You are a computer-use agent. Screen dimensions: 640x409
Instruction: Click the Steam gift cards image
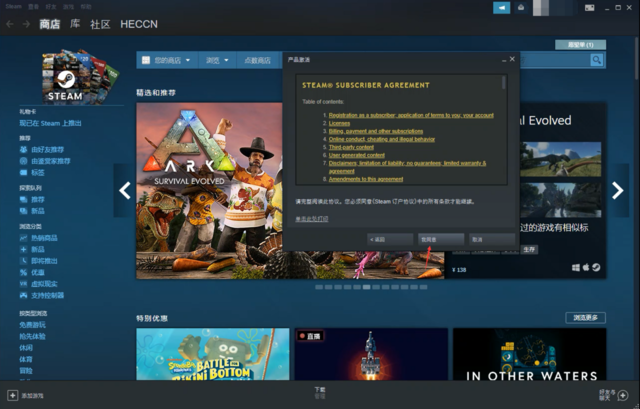pyautogui.click(x=79, y=76)
